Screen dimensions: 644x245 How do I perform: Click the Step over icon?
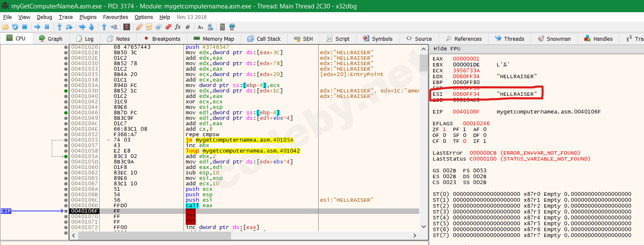(69, 27)
